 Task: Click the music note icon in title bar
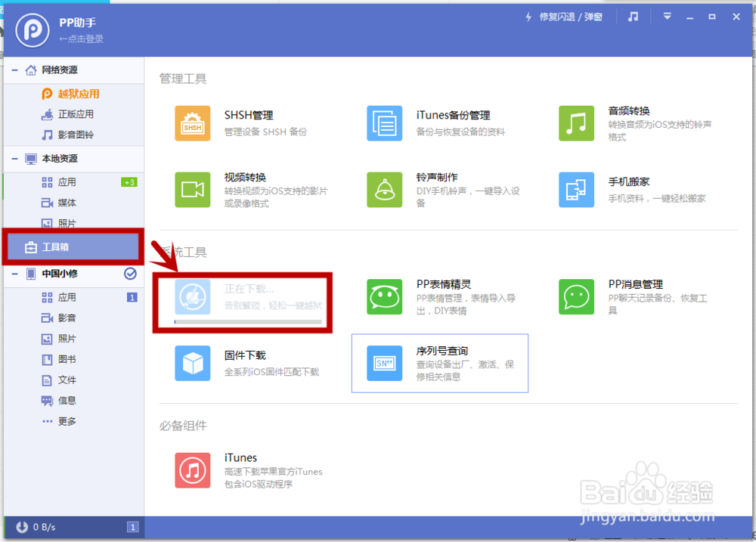(x=633, y=17)
